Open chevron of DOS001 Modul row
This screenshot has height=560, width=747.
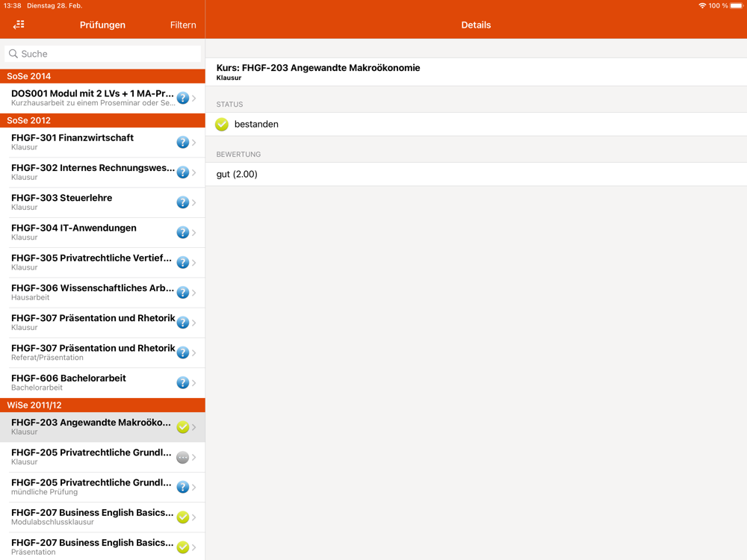click(x=194, y=98)
